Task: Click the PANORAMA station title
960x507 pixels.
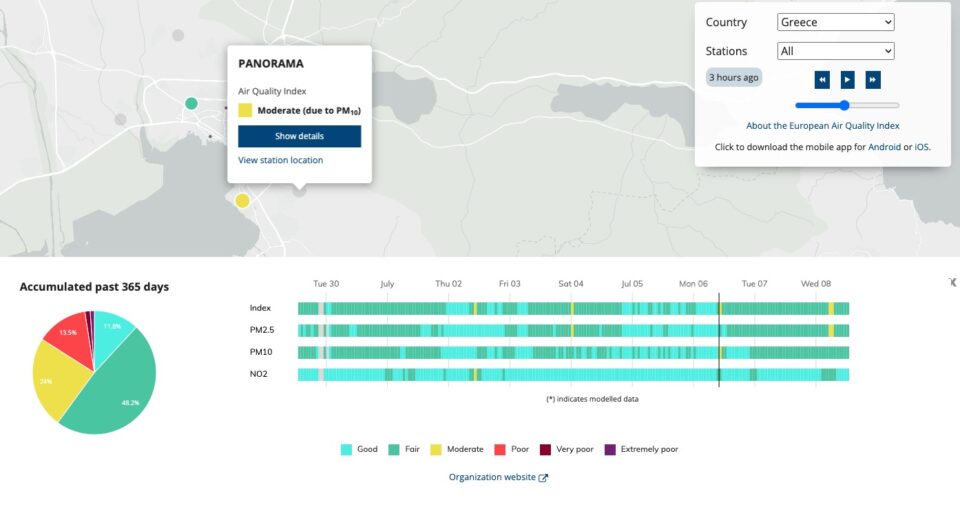Action: pyautogui.click(x=271, y=64)
